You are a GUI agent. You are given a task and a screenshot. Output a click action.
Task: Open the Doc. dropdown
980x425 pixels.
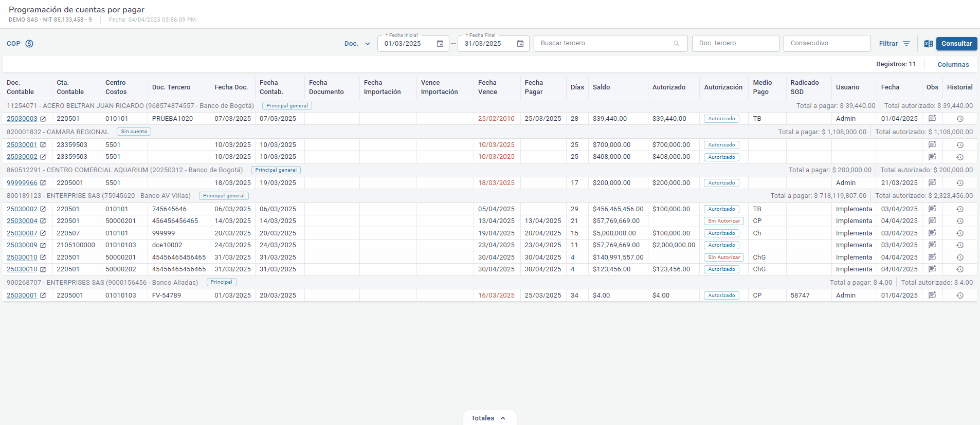pyautogui.click(x=357, y=44)
